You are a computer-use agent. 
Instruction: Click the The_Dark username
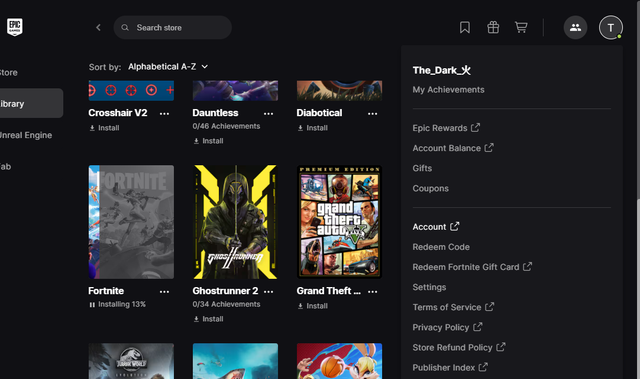tap(441, 70)
